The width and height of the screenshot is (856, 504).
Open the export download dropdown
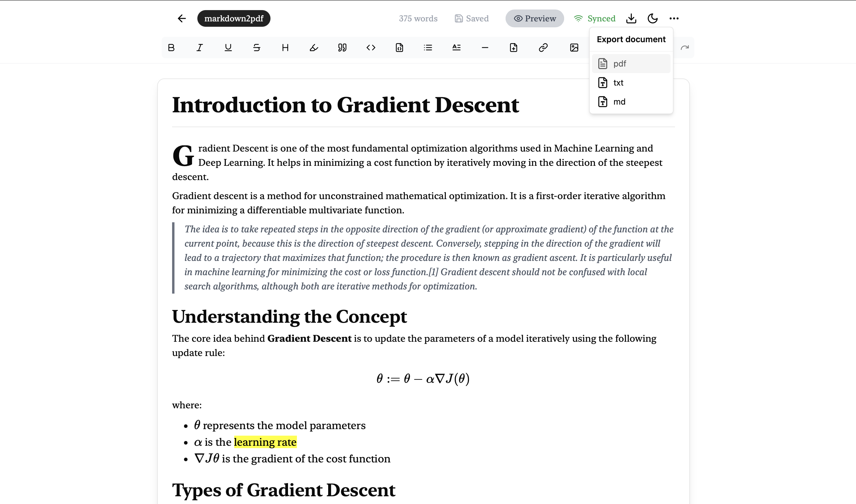tap(631, 18)
